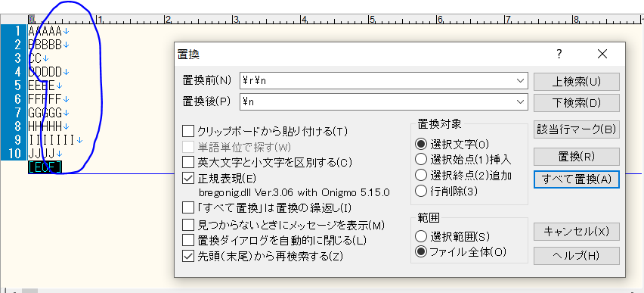The height and width of the screenshot is (293, 644).
Task: Cancel with キャンセル(X) button
Action: pyautogui.click(x=576, y=232)
